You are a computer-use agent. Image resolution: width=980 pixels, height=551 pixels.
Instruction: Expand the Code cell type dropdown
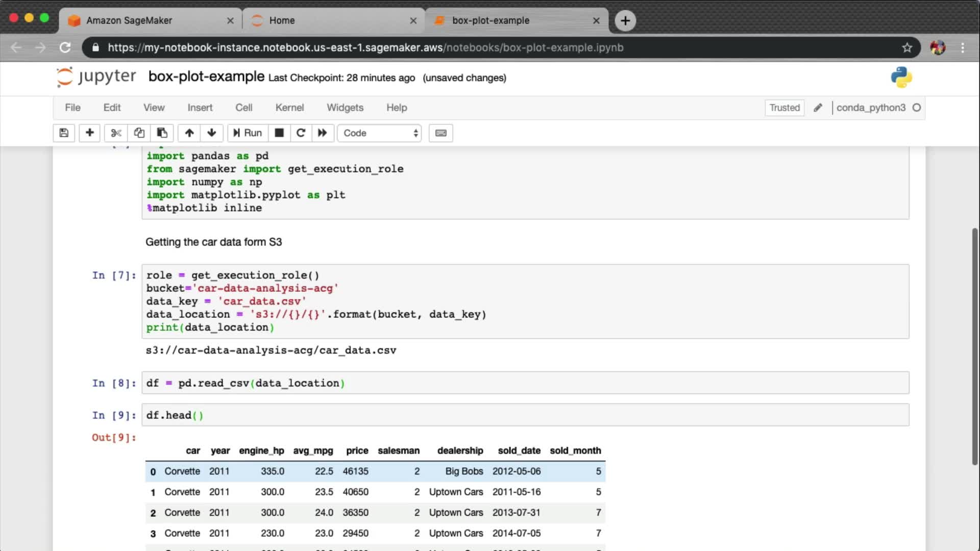[380, 133]
